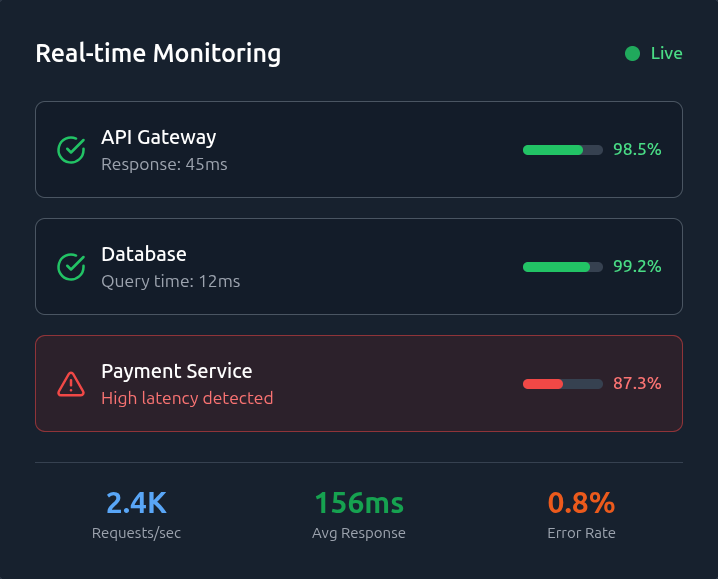Viewport: 718px width, 579px height.
Task: Click the API Gateway uptime progress bar
Action: [x=562, y=150]
